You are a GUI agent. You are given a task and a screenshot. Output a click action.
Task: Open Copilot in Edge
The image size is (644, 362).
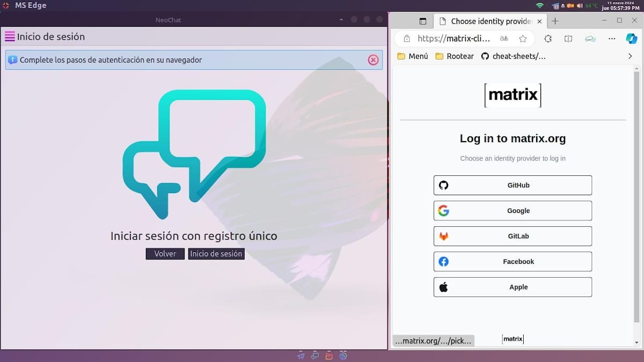tap(632, 39)
